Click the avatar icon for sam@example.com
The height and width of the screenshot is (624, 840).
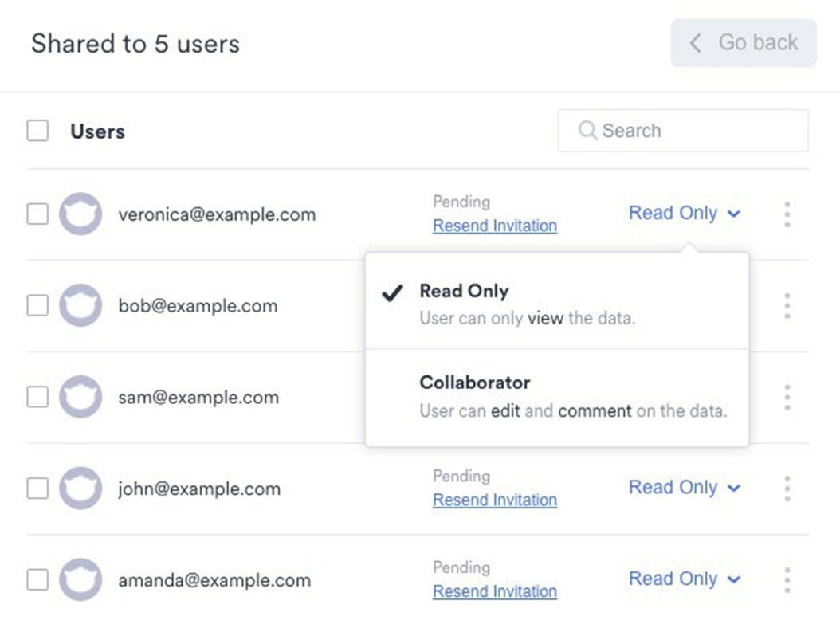[x=80, y=397]
